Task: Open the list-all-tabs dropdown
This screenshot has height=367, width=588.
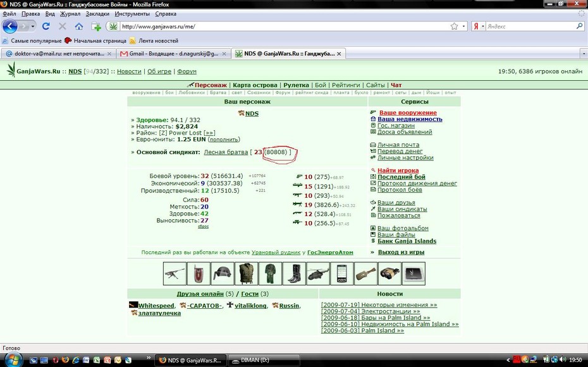Action: coord(584,54)
